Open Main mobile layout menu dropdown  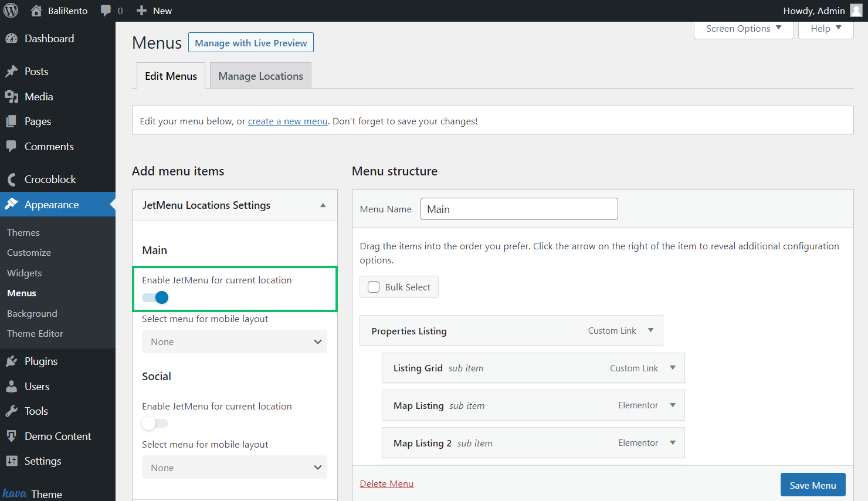point(235,341)
